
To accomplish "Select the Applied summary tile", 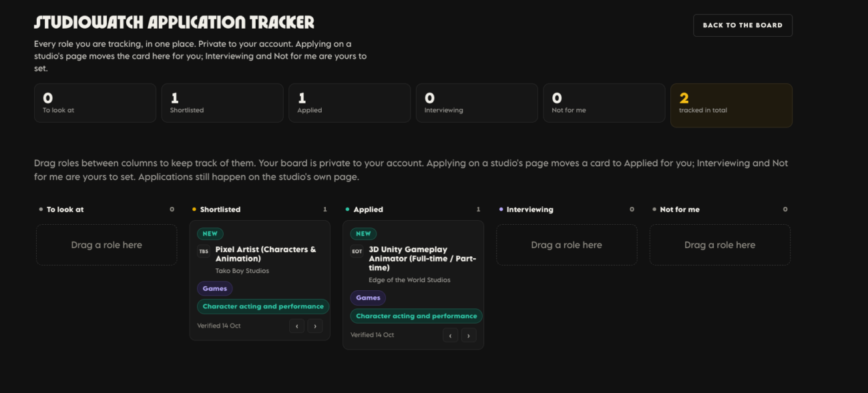I will [349, 103].
